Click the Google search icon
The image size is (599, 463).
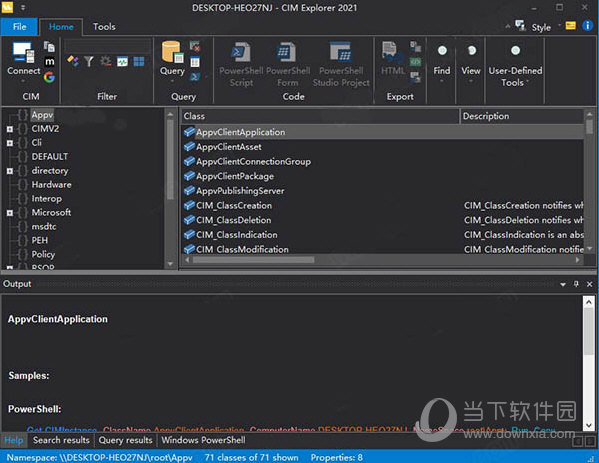coord(49,77)
